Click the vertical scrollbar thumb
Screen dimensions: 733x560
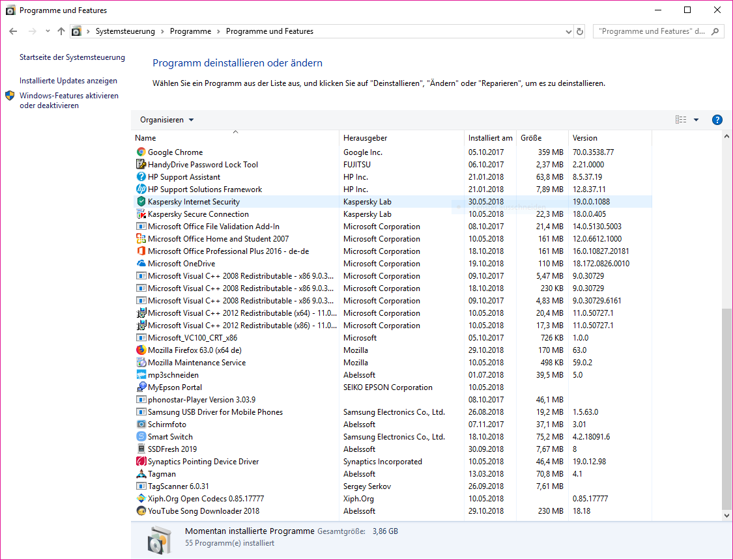[726, 408]
